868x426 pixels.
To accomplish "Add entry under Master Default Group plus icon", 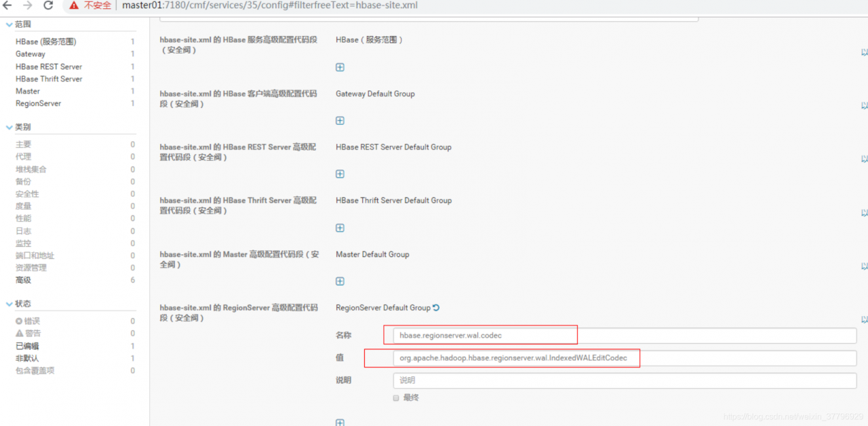I will (340, 282).
